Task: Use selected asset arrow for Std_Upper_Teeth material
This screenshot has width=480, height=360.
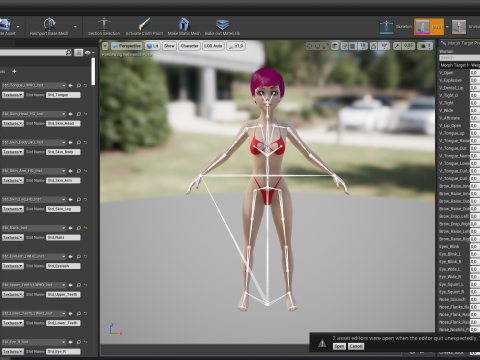Action: (71, 285)
